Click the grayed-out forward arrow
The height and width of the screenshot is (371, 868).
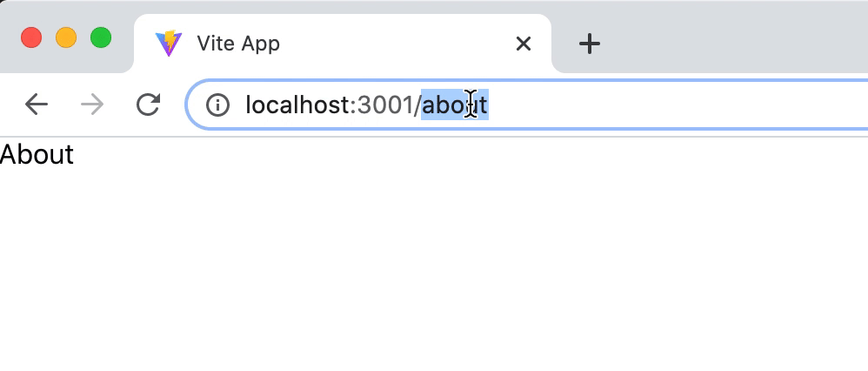point(92,105)
